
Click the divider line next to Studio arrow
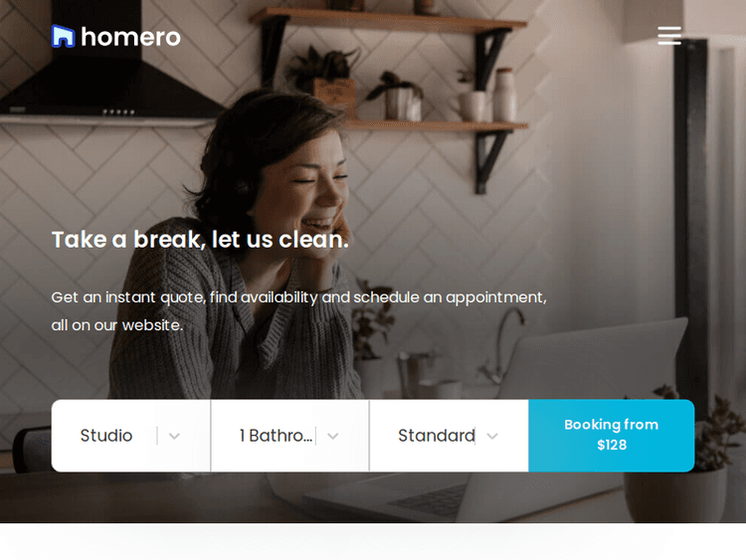point(157,436)
